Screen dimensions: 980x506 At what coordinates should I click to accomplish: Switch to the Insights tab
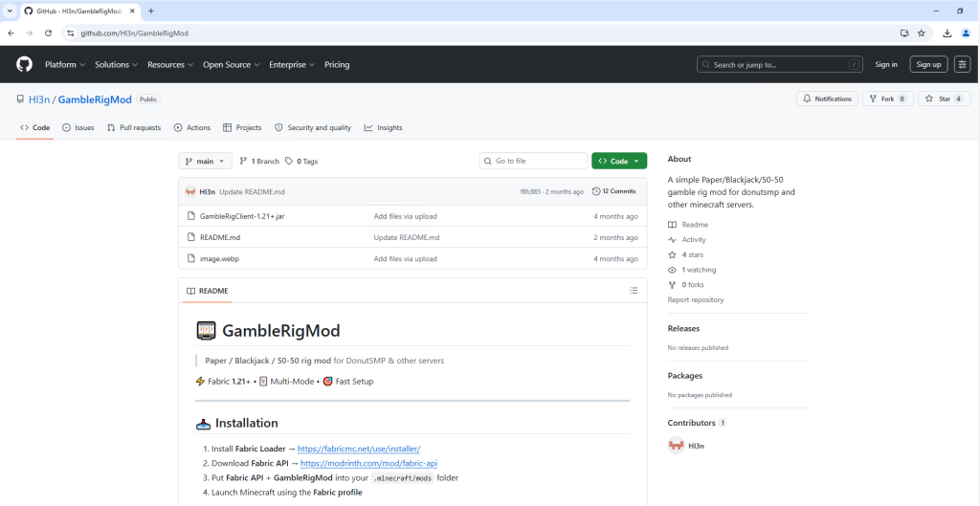tap(384, 127)
